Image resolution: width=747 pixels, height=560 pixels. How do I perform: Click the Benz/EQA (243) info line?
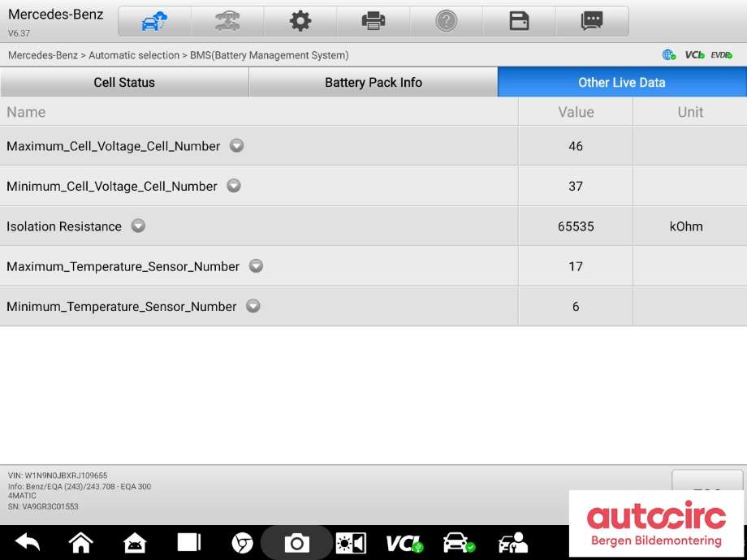pos(80,491)
